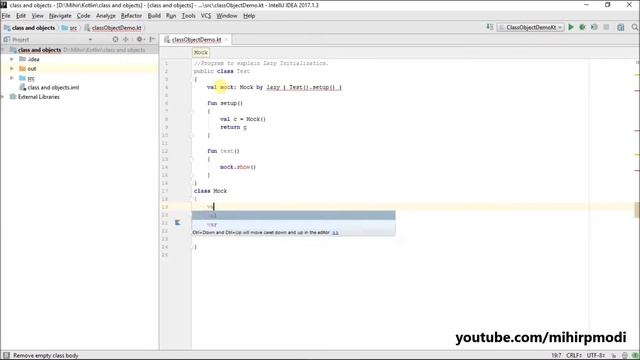
Task: Click the read-only lock icon in status bar
Action: 614,356
